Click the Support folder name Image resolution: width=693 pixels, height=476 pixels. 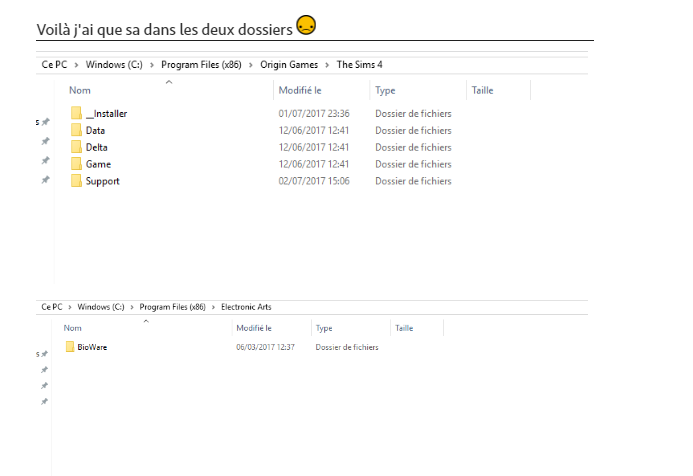[x=103, y=181]
